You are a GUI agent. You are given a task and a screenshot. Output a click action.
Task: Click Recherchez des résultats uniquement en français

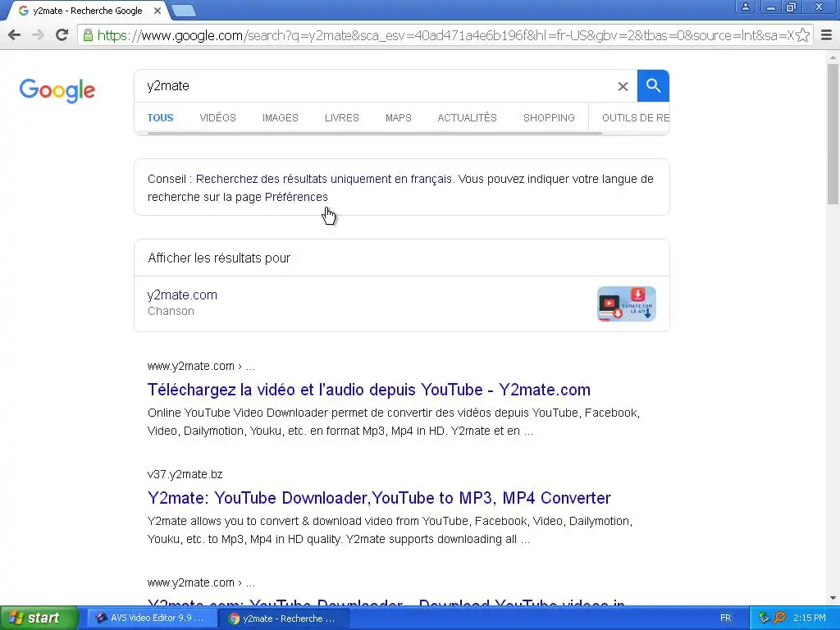click(323, 179)
